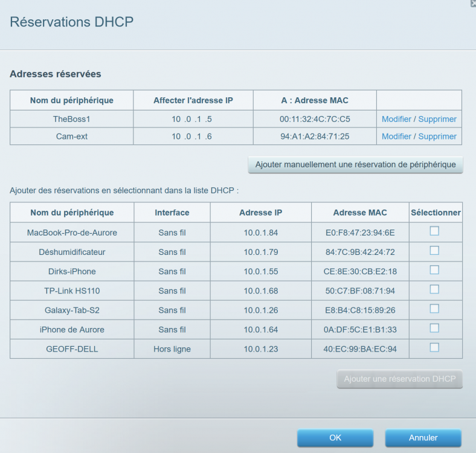Screen dimensions: 476x453
Task: Check the GEOFF-DELL selection box
Action: pos(434,347)
